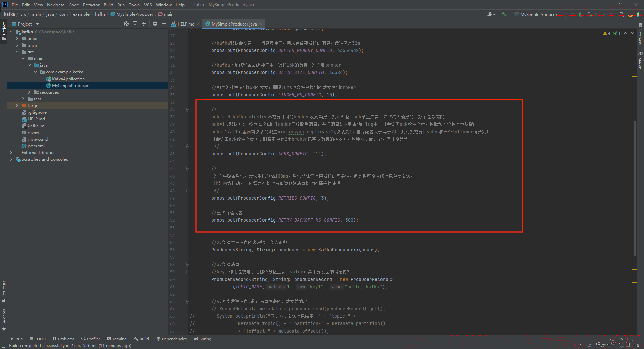Open MySimpleProducer run configuration dropdown
This screenshot has width=644, height=349.
pos(538,14)
